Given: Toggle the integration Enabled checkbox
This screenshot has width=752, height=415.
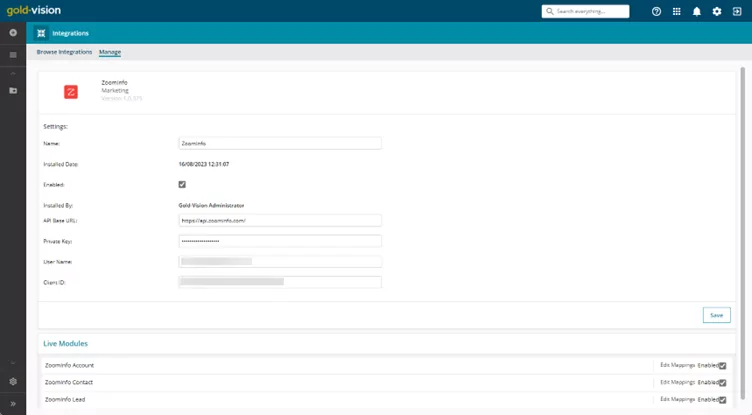Looking at the screenshot, I should [182, 184].
